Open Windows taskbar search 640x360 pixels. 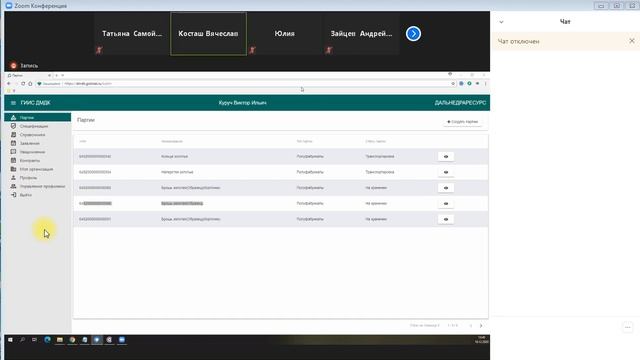(x=22, y=340)
